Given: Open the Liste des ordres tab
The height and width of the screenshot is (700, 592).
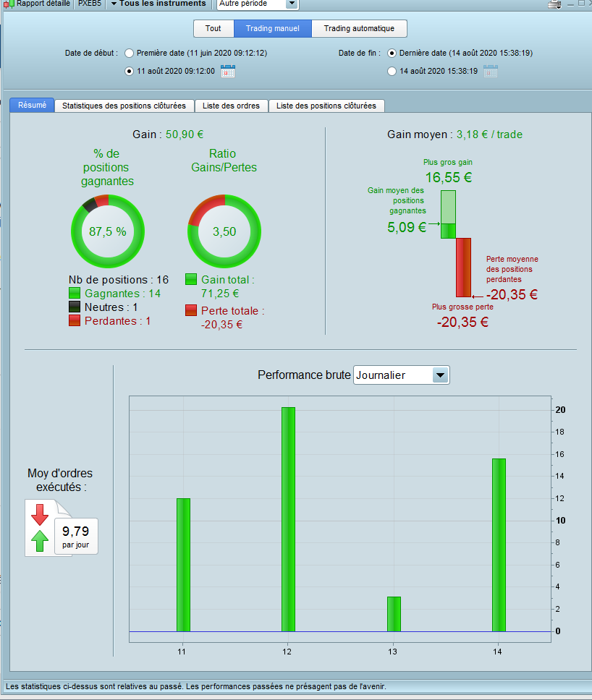Looking at the screenshot, I should click(x=231, y=106).
